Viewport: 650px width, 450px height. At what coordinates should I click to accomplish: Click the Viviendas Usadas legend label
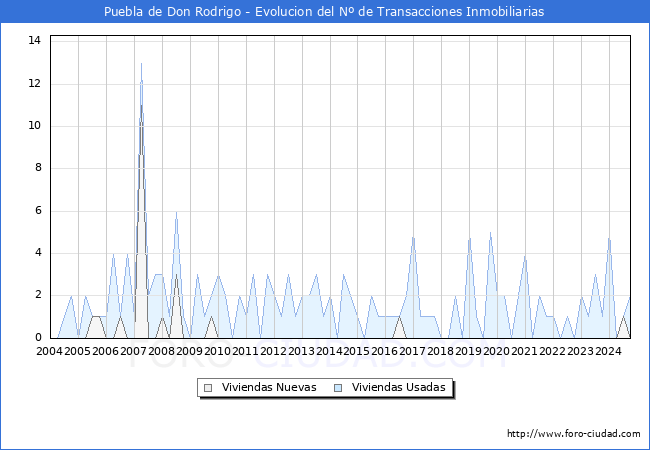click(399, 387)
